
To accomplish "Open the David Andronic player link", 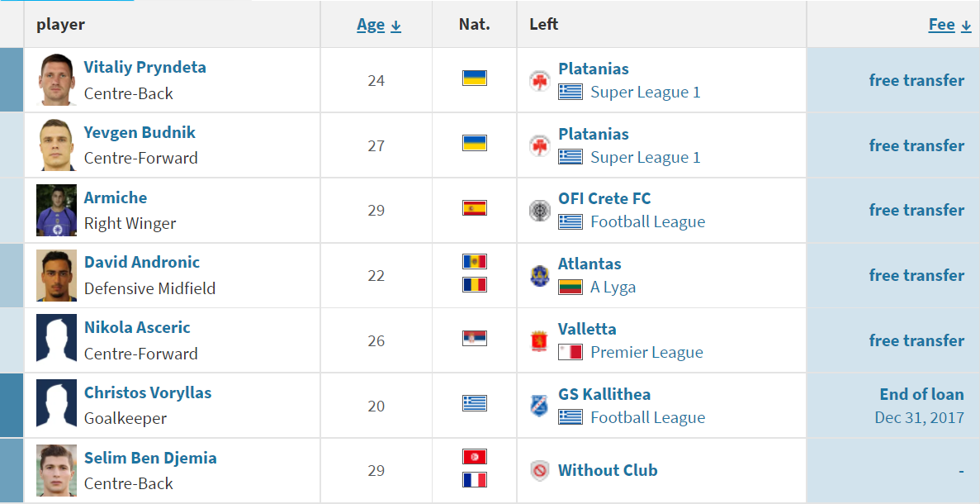I will pyautogui.click(x=142, y=262).
